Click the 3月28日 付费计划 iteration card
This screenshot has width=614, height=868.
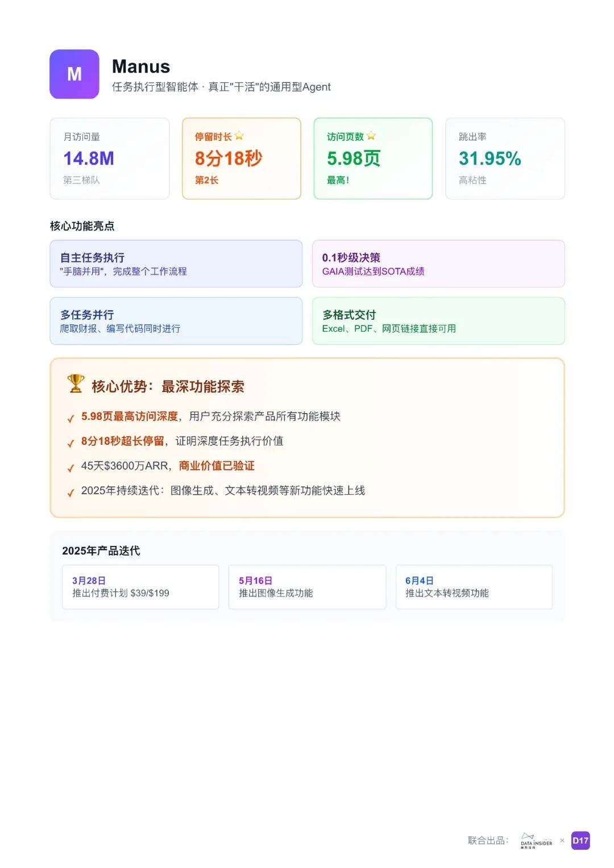140,587
